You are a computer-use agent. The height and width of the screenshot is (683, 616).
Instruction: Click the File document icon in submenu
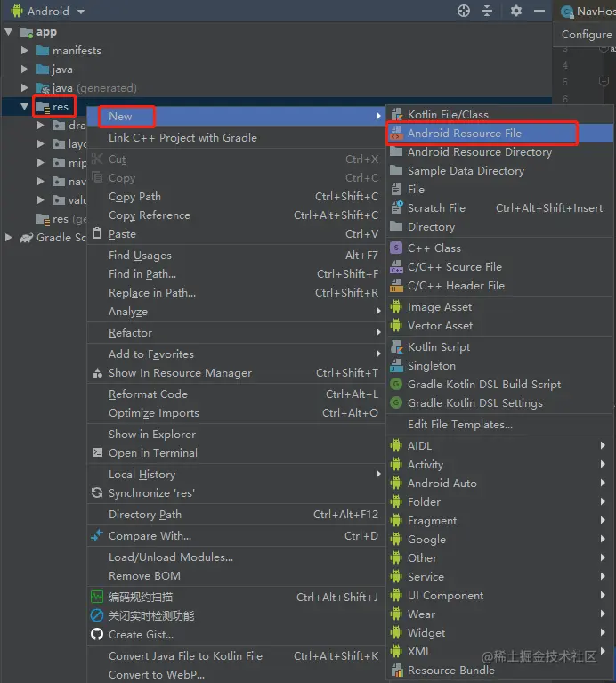pos(396,189)
